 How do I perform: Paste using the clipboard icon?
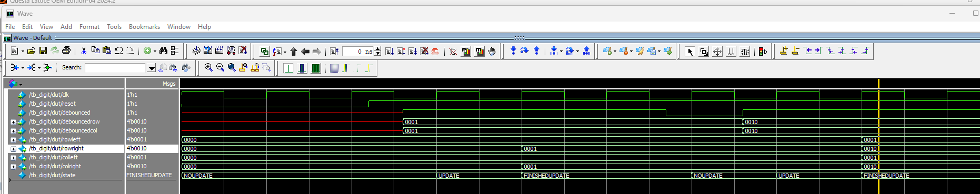pos(107,50)
